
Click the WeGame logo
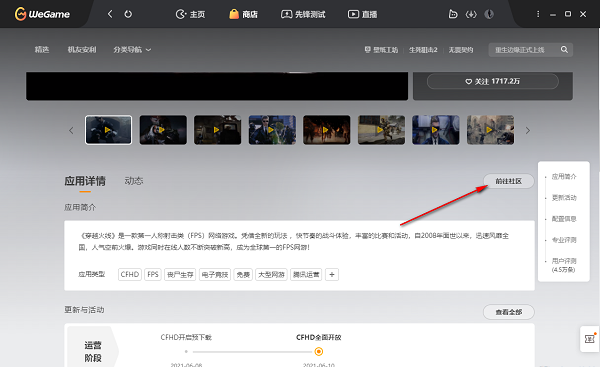tap(42, 14)
